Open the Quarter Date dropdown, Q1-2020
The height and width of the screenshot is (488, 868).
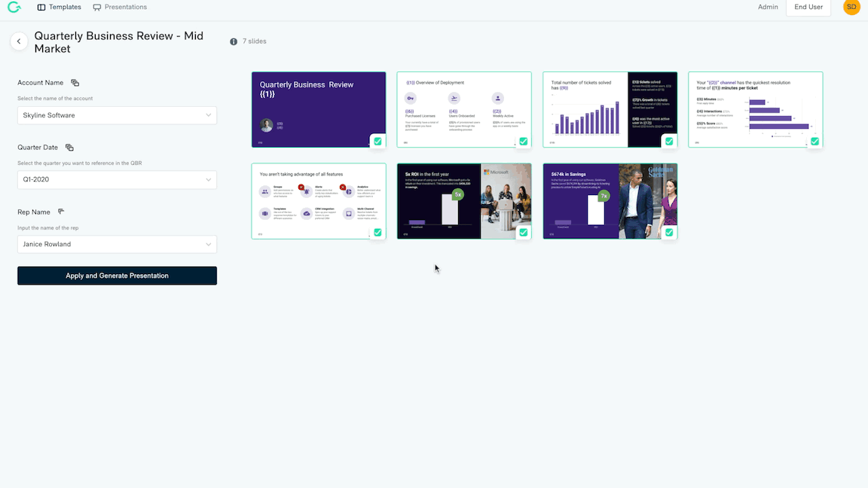pyautogui.click(x=117, y=179)
